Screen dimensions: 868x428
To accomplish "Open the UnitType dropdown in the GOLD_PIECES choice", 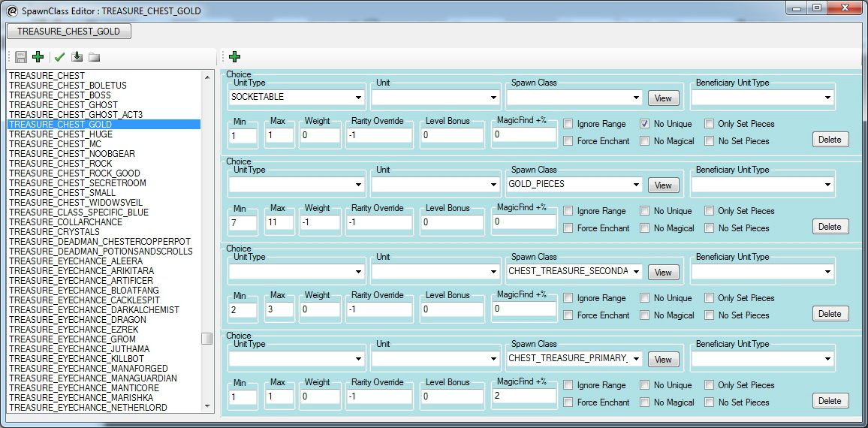I will pos(359,185).
